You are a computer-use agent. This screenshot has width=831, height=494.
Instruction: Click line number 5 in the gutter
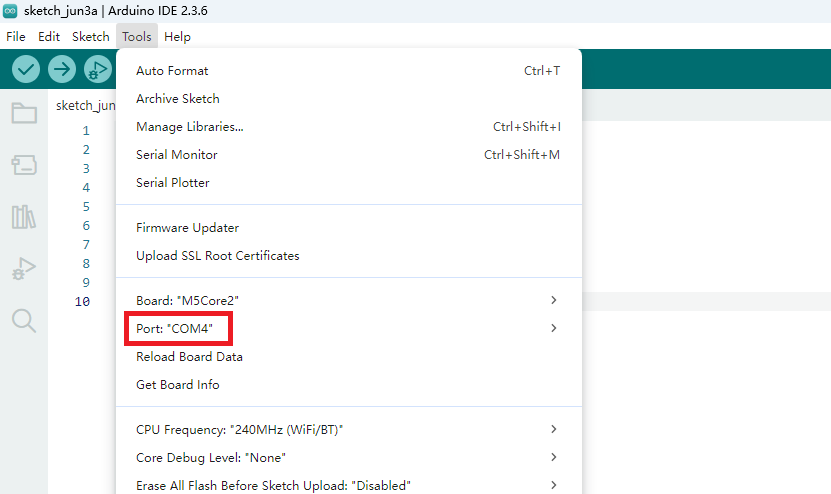click(86, 207)
